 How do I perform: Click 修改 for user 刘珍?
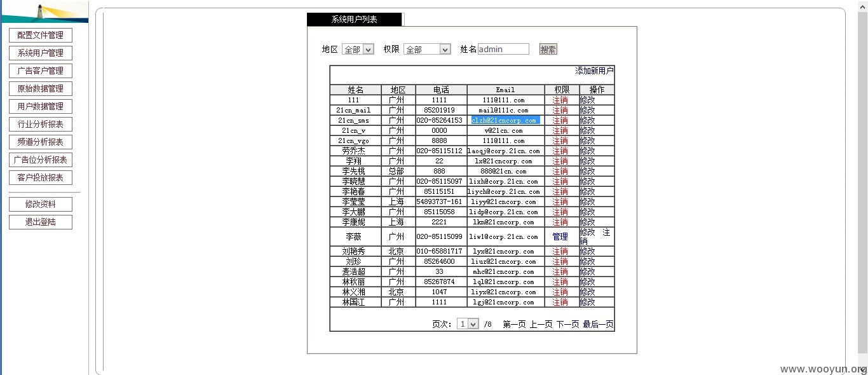click(588, 261)
